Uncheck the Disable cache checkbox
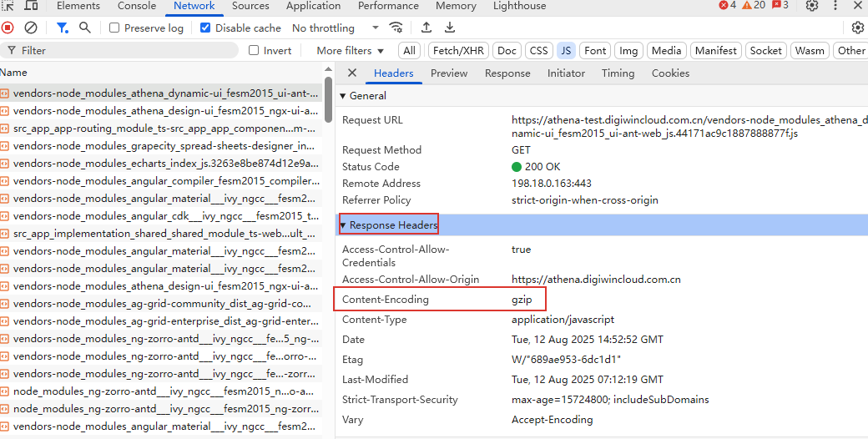868x439 pixels. pyautogui.click(x=206, y=28)
